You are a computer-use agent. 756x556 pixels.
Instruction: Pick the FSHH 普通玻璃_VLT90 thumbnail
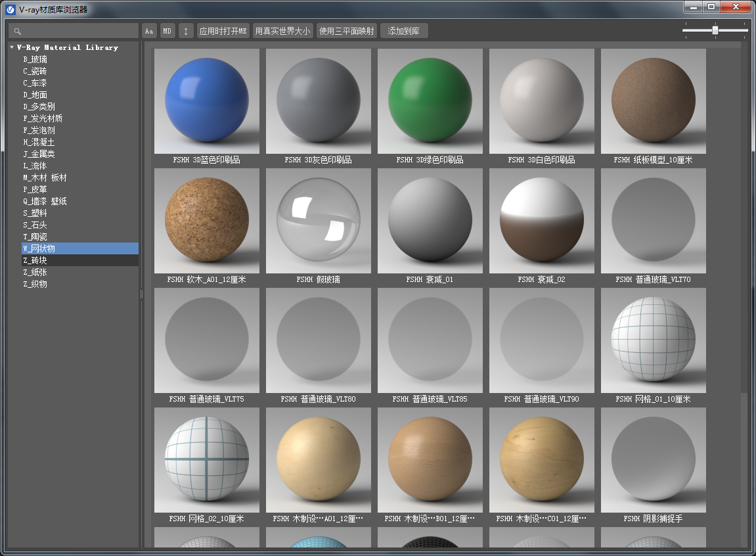[x=542, y=340]
